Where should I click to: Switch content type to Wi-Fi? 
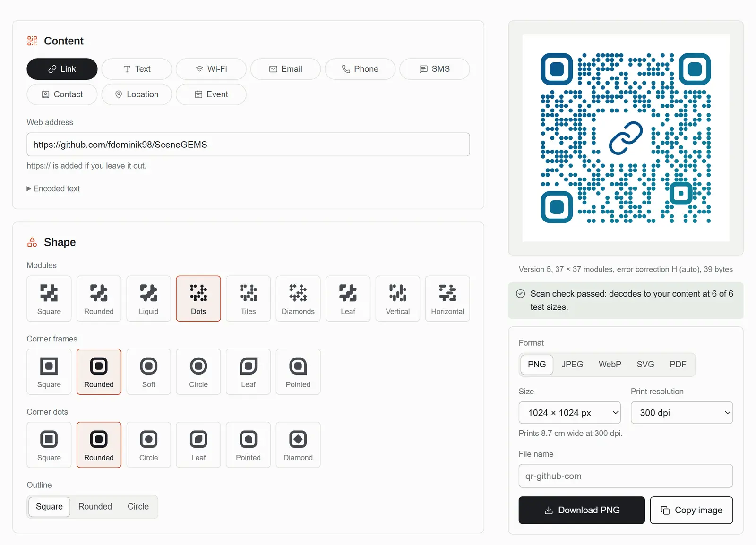tap(211, 69)
